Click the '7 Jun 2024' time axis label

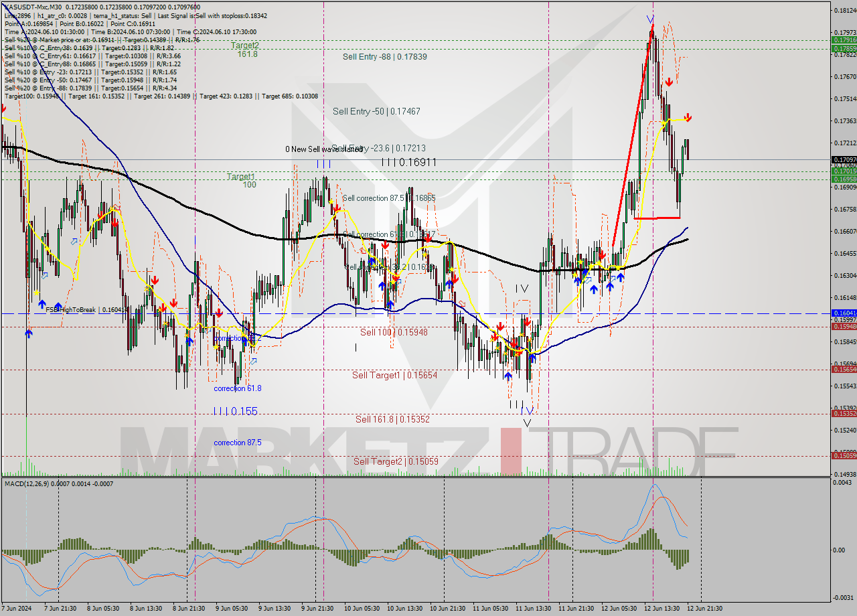(15, 609)
